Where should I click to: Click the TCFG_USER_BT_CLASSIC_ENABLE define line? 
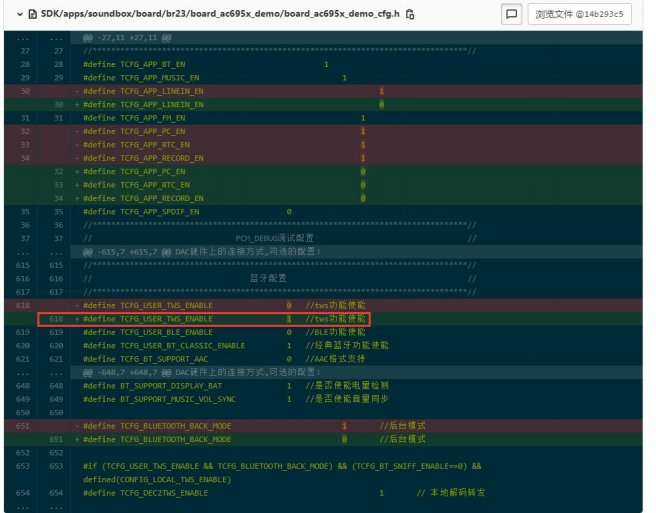(x=356, y=346)
